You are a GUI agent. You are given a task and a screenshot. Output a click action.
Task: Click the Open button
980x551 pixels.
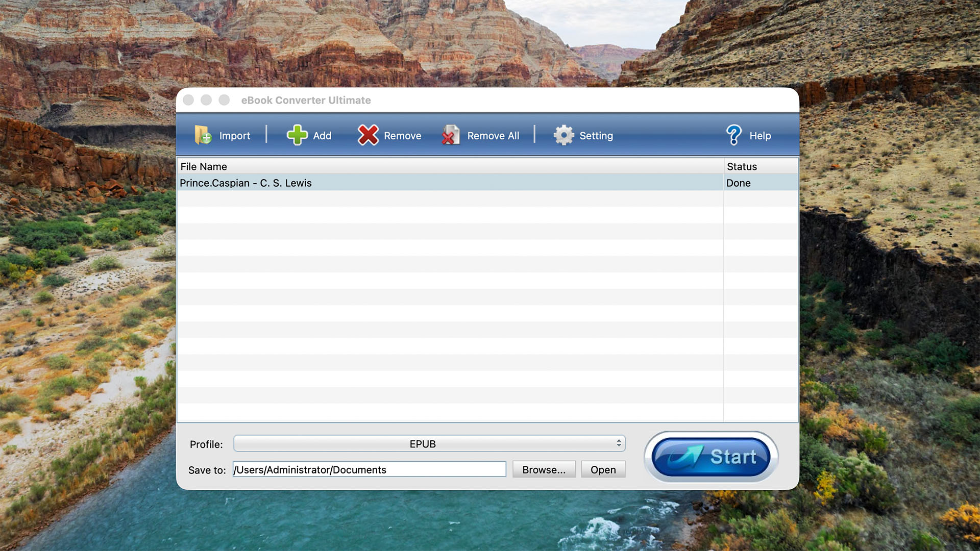tap(603, 469)
